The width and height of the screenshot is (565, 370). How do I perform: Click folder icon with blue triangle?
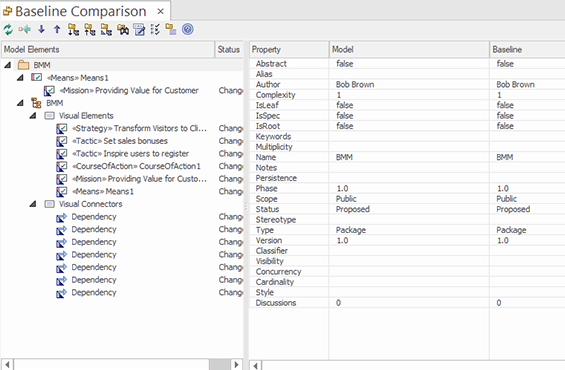[106, 30]
